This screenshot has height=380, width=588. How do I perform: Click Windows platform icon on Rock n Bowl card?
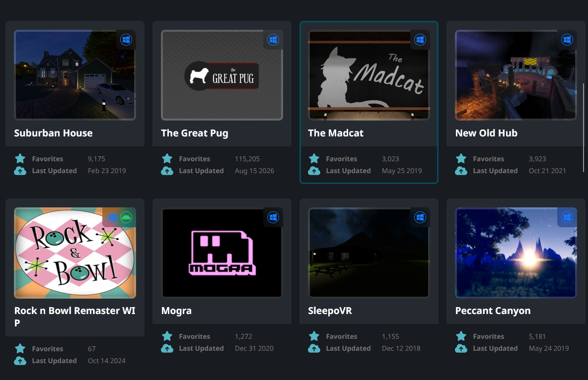pos(112,217)
